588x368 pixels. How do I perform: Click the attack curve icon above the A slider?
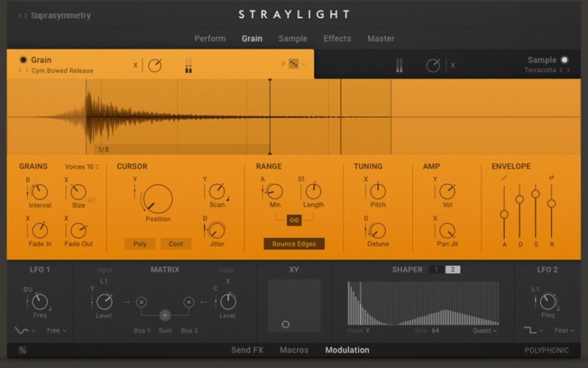point(504,178)
